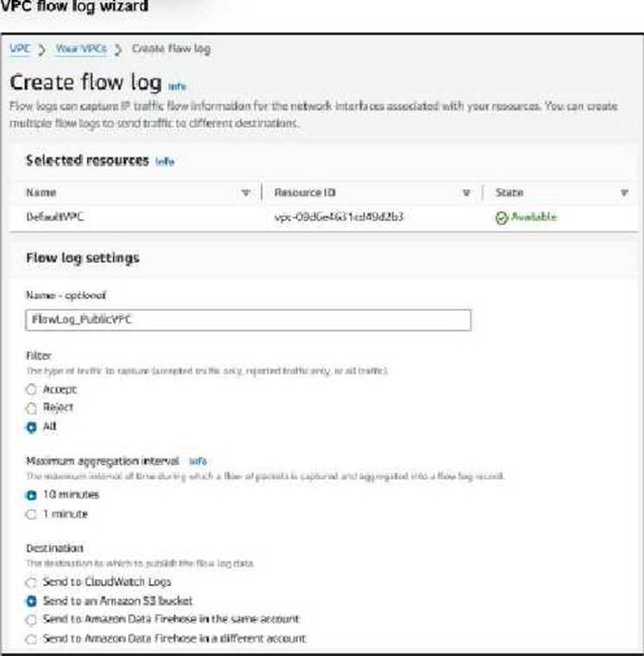The image size is (644, 656).
Task: Select Firehose in the same account
Action: [31, 620]
